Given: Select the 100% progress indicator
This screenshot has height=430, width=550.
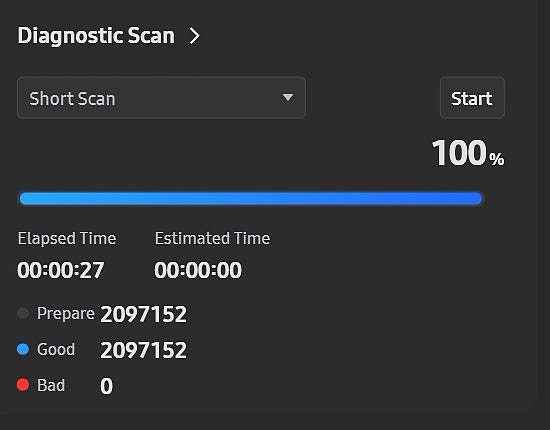Looking at the screenshot, I should click(468, 153).
